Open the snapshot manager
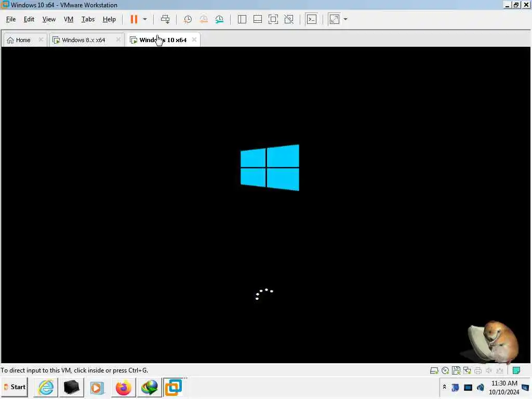 pyautogui.click(x=220, y=19)
